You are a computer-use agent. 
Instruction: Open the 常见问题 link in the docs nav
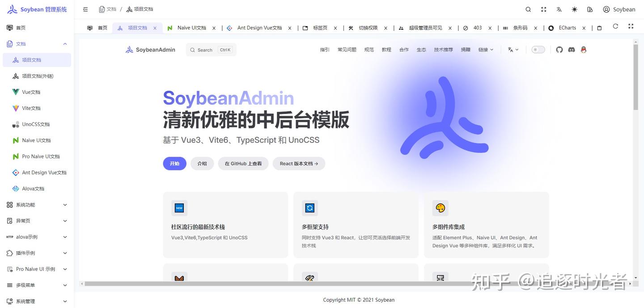point(347,50)
